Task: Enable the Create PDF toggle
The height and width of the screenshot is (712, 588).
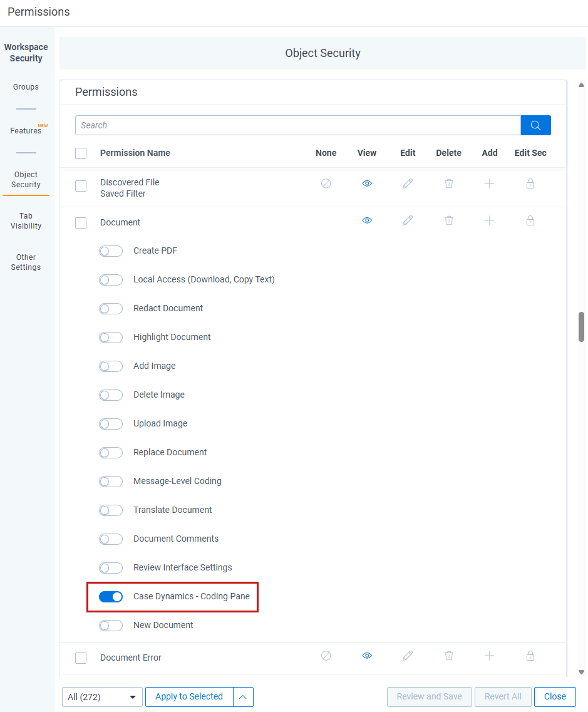Action: pyautogui.click(x=111, y=251)
